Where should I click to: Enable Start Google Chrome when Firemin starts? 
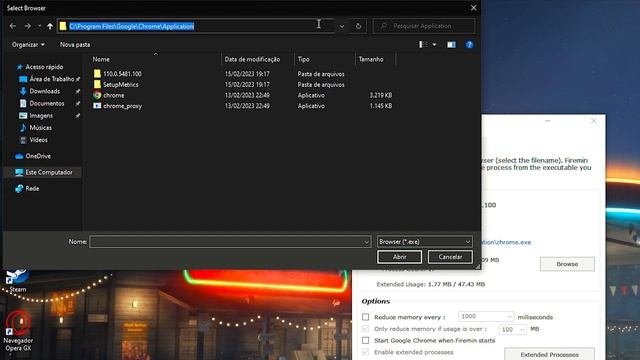coord(365,340)
